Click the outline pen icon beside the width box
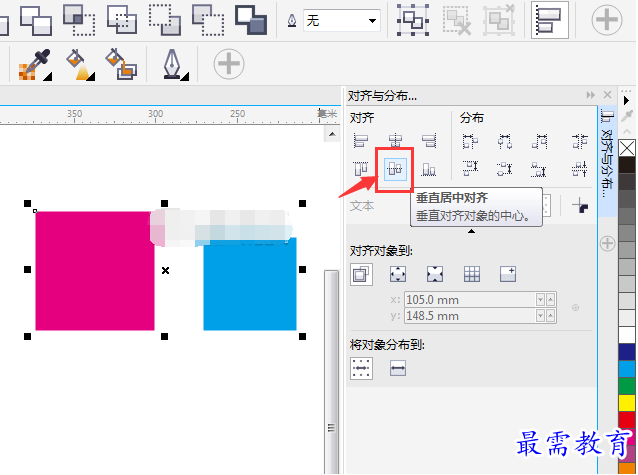638x475 pixels. [292, 20]
